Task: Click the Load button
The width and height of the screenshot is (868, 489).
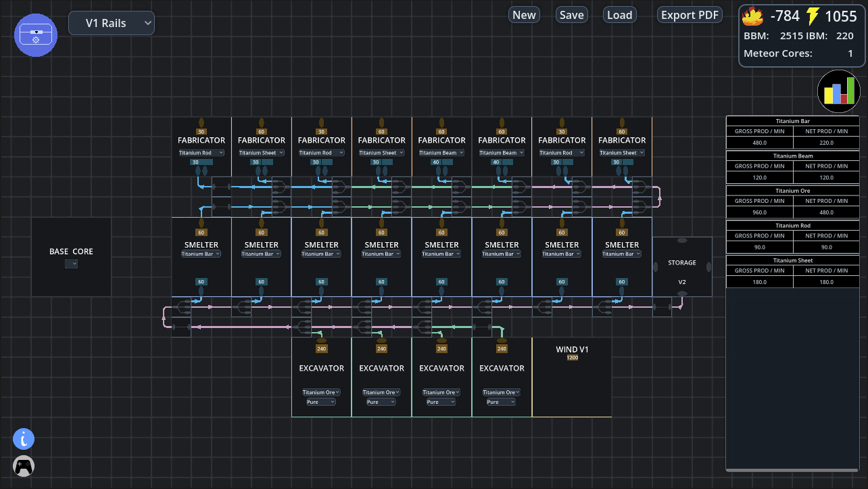Action: 619,15
